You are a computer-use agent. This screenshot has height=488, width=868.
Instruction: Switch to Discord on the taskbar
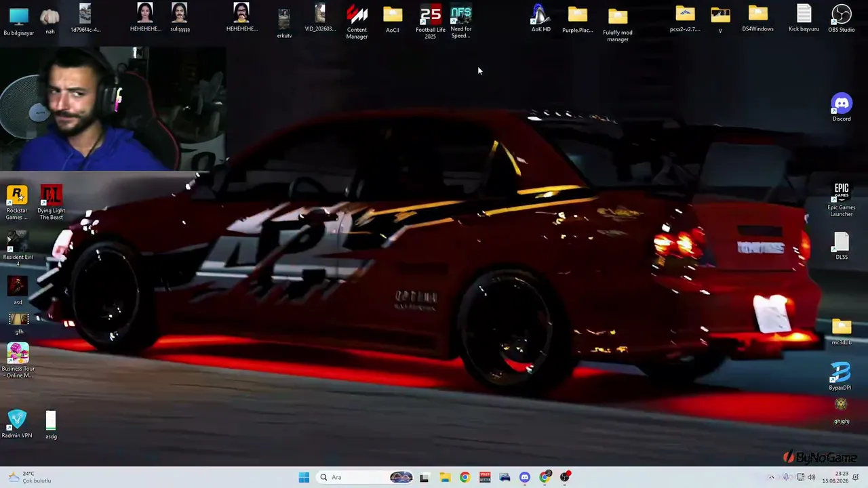(525, 477)
